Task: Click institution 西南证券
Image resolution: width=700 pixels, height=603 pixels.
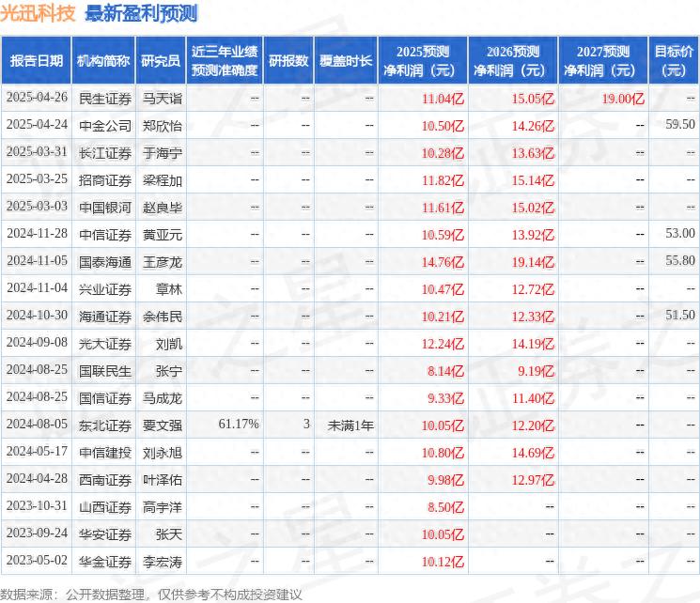Action: 105,479
